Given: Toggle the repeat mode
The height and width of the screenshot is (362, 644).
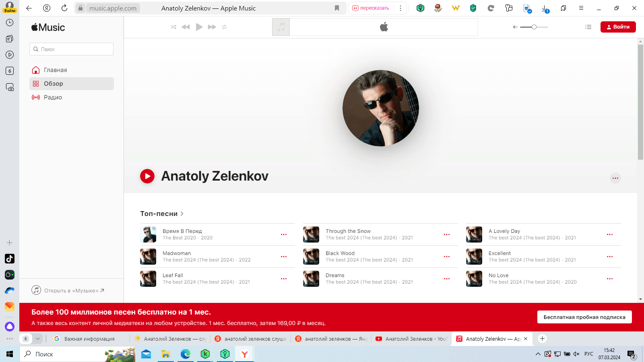Looking at the screenshot, I should 224,27.
